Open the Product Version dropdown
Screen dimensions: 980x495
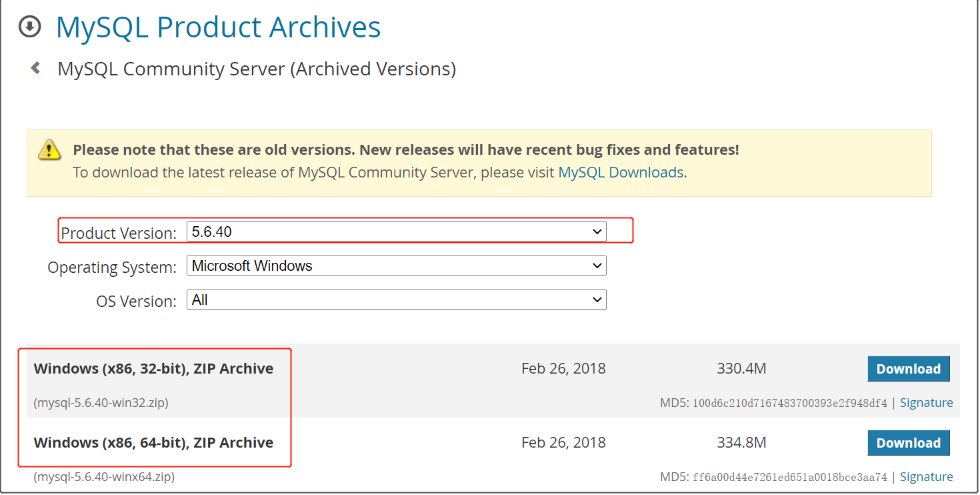pos(396,232)
